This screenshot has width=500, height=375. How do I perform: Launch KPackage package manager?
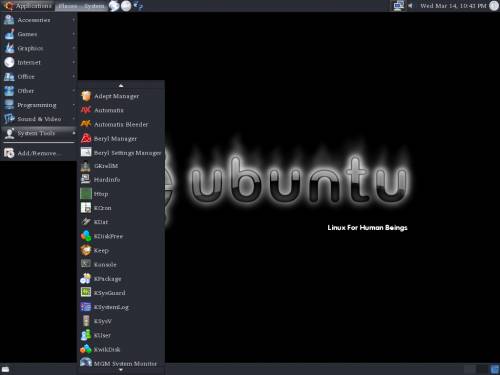pyautogui.click(x=121, y=279)
